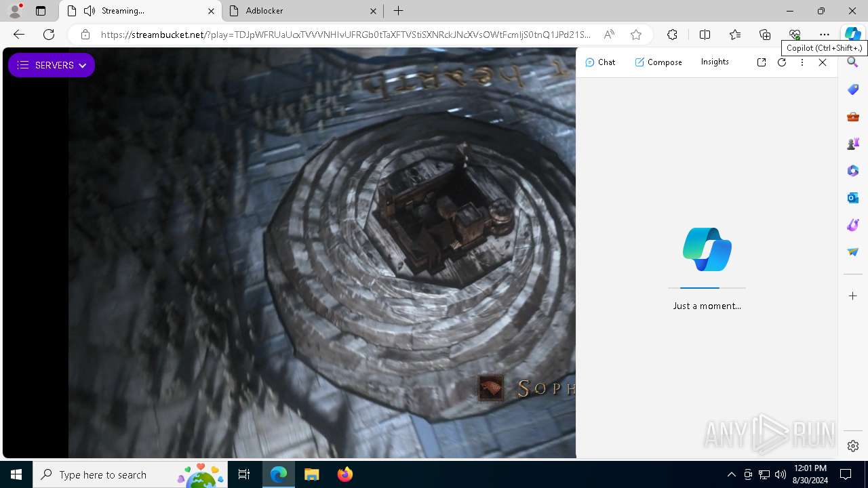Select the Copilot Insights tab
Image resolution: width=868 pixels, height=488 pixels.
pos(715,62)
